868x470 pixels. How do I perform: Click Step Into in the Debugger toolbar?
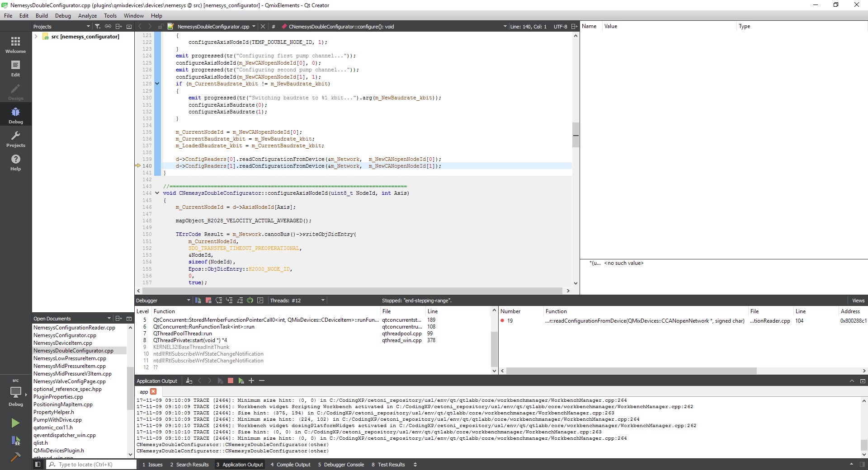pos(229,301)
